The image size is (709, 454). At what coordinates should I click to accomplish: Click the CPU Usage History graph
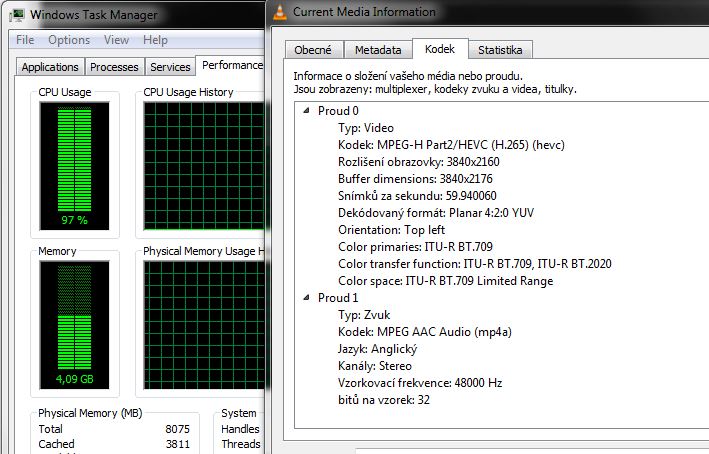pos(204,166)
